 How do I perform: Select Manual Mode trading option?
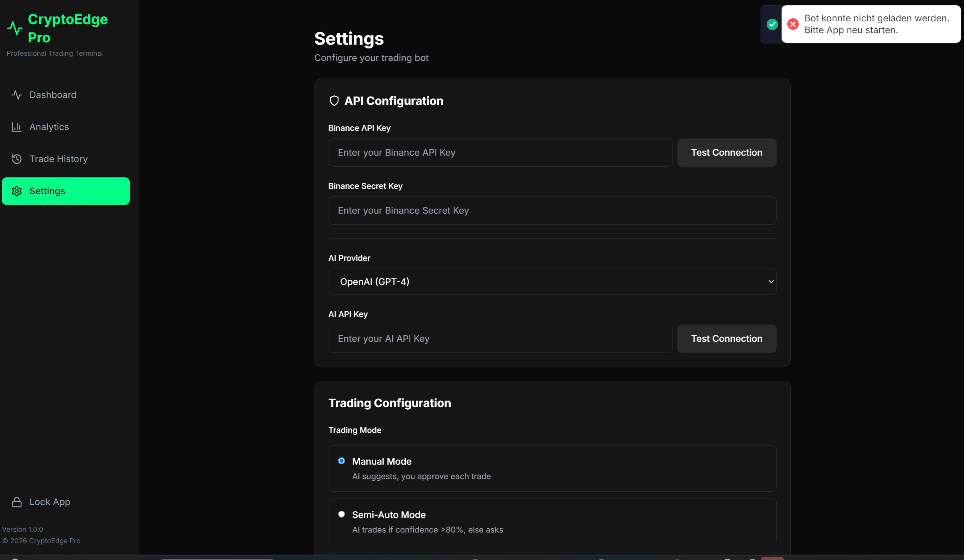point(342,461)
